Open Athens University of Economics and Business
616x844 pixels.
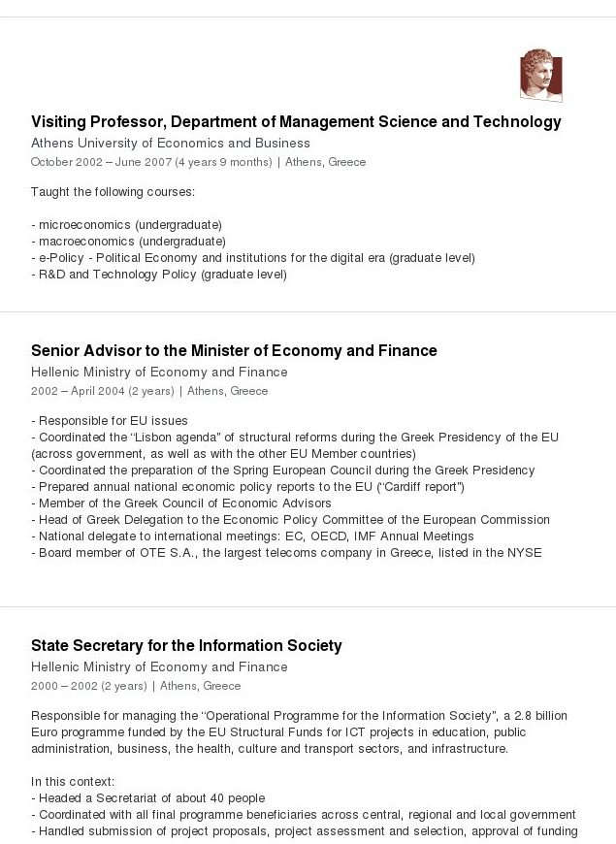[x=171, y=143]
